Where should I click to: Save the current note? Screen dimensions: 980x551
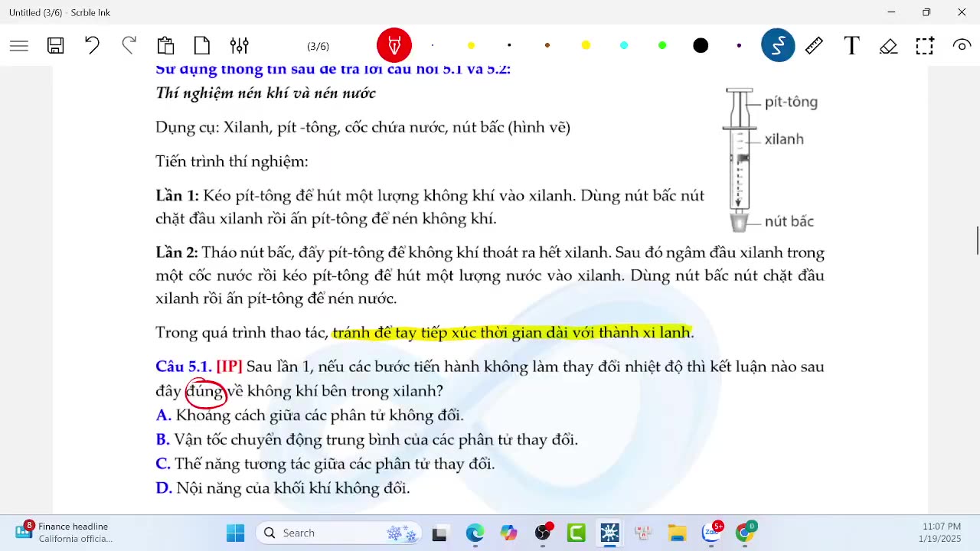[x=55, y=46]
